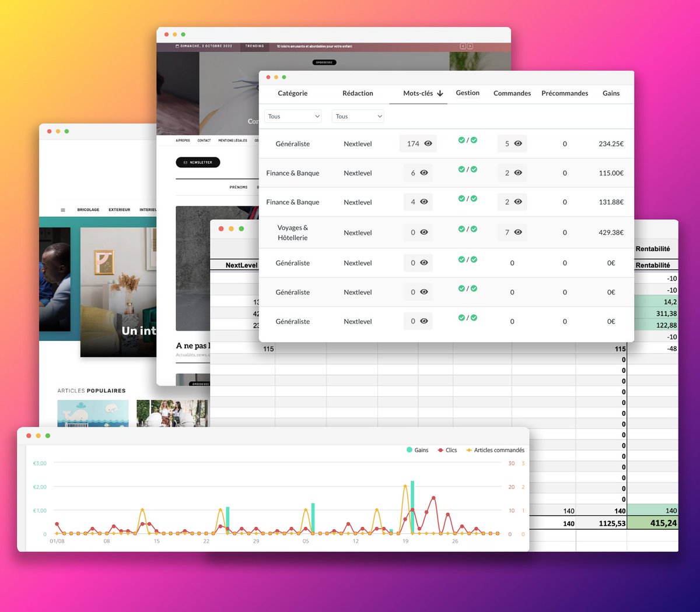Click eye icon beside 6 keywords
Image resolution: width=700 pixels, height=612 pixels.
[x=424, y=173]
